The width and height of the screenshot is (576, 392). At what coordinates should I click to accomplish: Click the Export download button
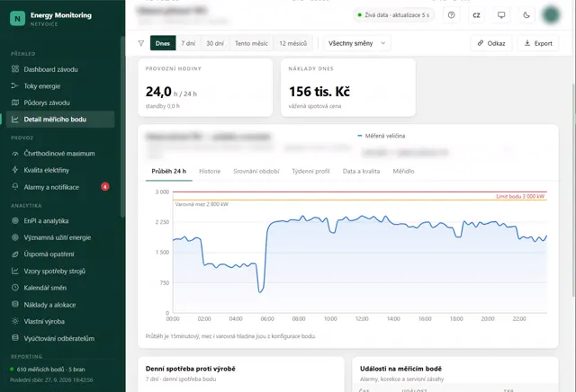pyautogui.click(x=538, y=43)
